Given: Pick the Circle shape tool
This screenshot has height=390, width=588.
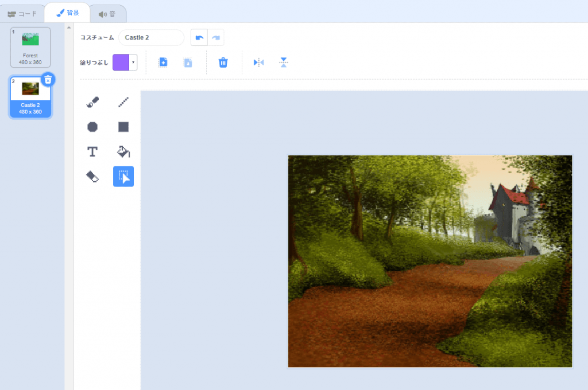Looking at the screenshot, I should tap(92, 127).
